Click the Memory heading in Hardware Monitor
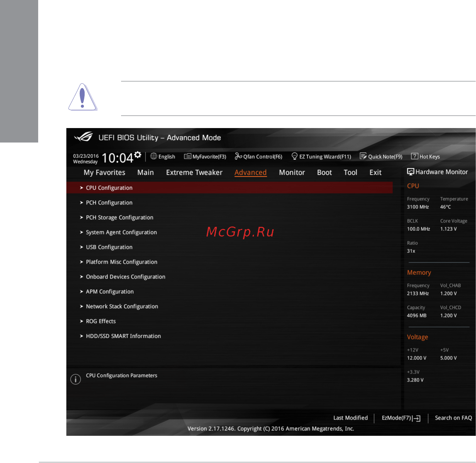The image size is (476, 463). click(x=419, y=273)
